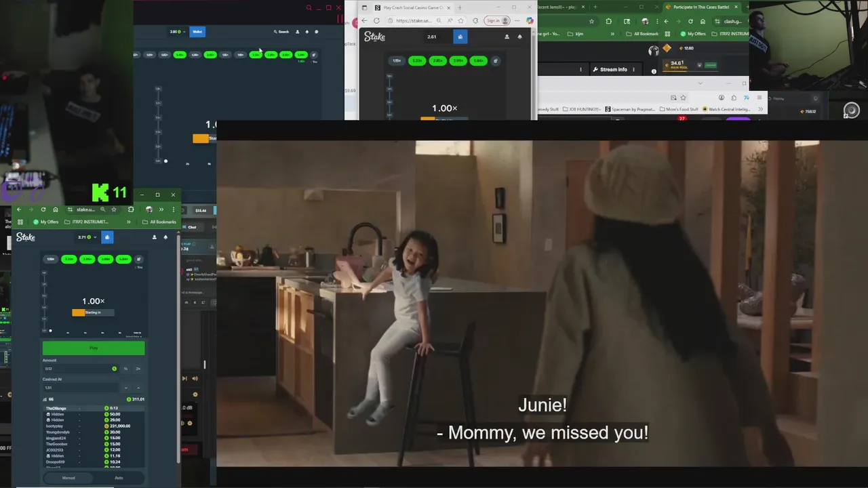Click the stake.u... address bar in bottom-left Chrome

(85, 209)
